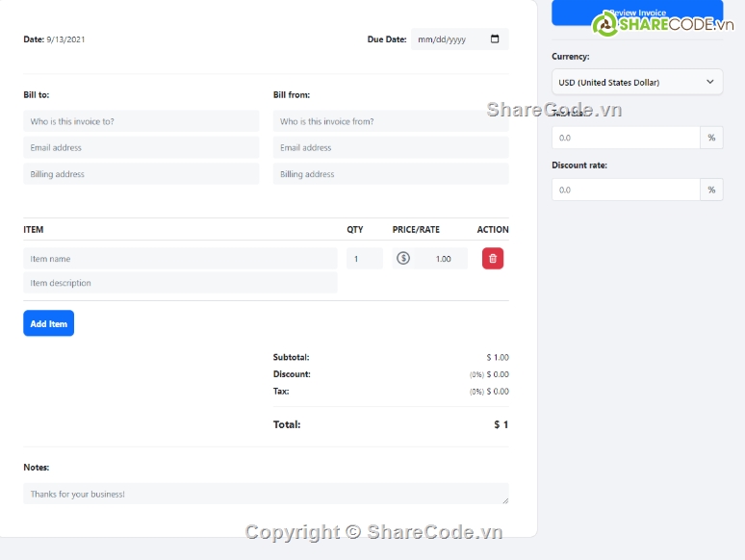Click the Due Date: label
Screen dimensions: 745x560
point(387,39)
